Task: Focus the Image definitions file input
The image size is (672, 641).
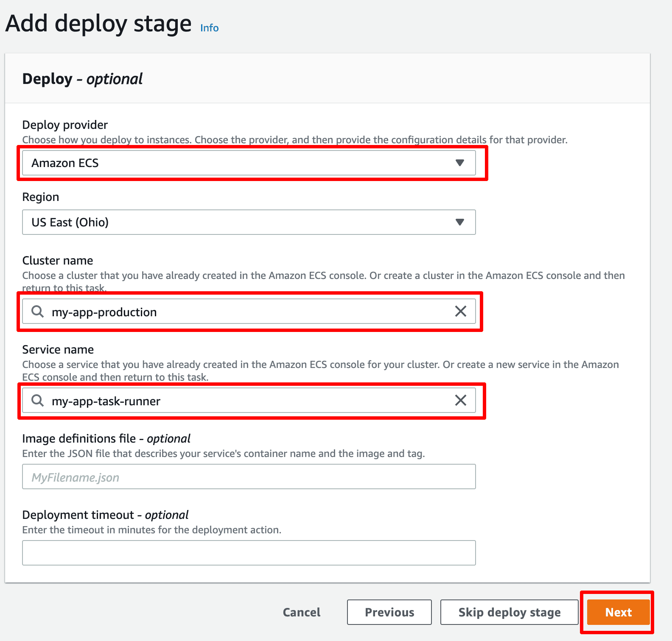Action: (x=249, y=477)
